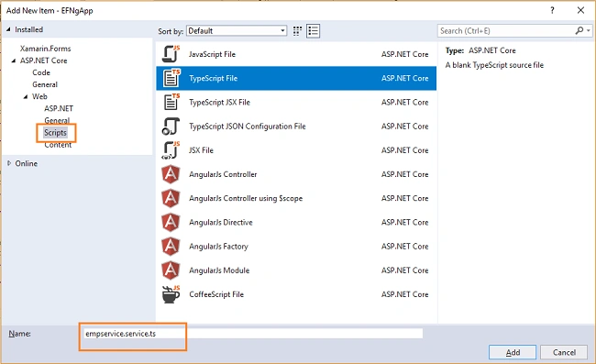This screenshot has width=596, height=364.
Task: Click the Name text field
Action: tap(252, 333)
